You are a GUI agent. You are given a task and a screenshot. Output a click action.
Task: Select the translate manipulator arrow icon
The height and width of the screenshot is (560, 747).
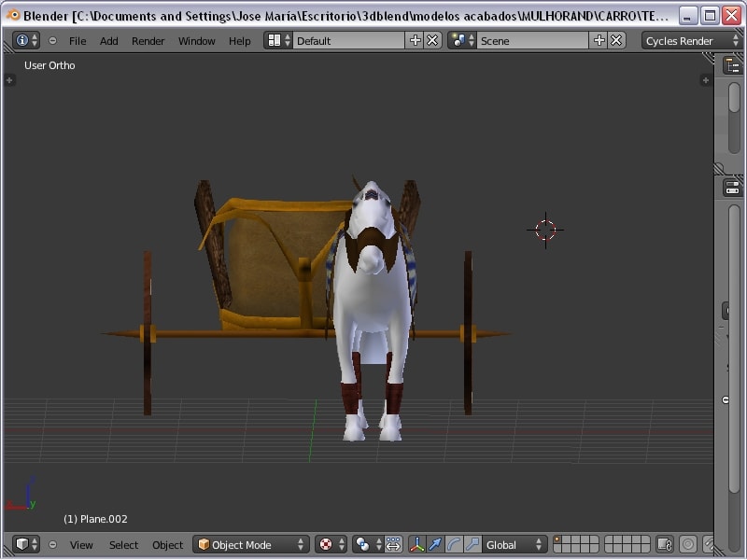click(x=435, y=544)
